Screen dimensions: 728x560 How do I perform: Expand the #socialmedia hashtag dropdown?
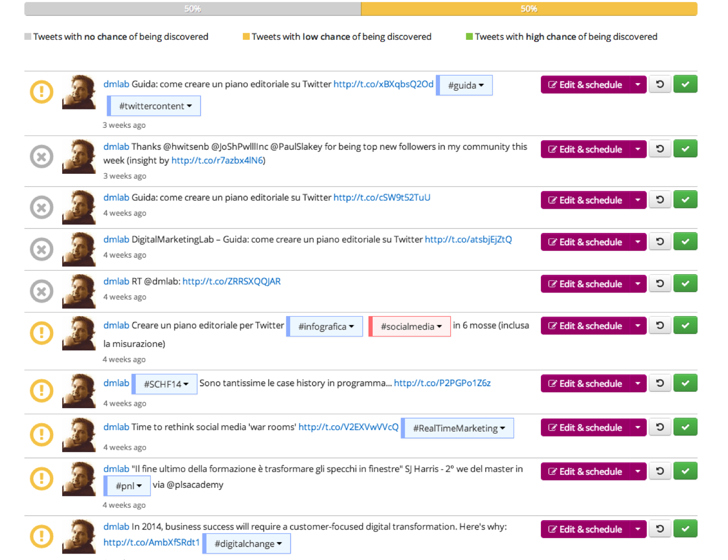(411, 327)
